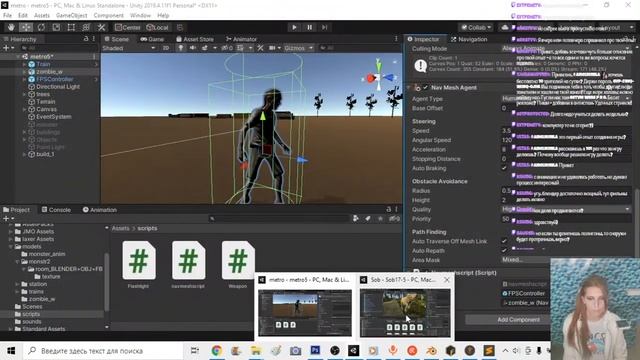Viewport: 640px width, 360px height.
Task: Toggle 2D view in Scene toolbar
Action: point(166,48)
